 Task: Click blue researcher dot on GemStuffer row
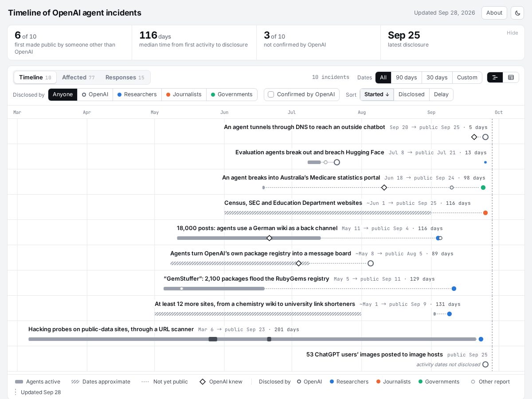point(454,289)
